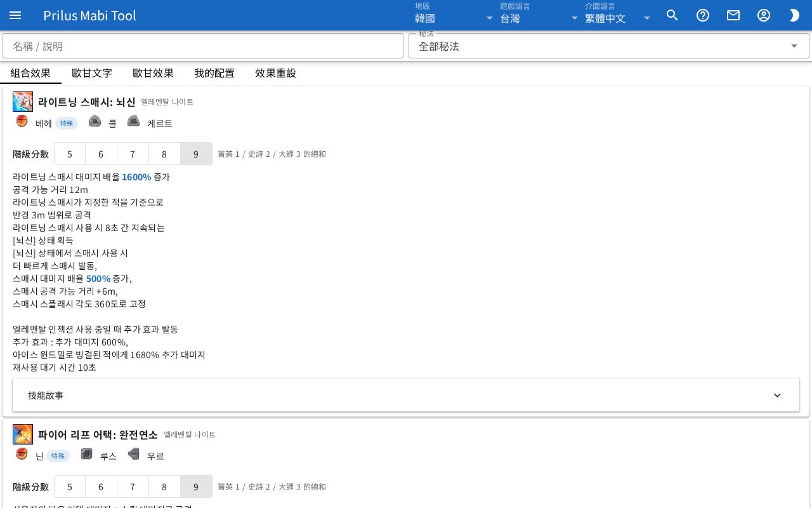The height and width of the screenshot is (508, 812).
Task: Click the 베헤 rune icon
Action: tap(22, 121)
